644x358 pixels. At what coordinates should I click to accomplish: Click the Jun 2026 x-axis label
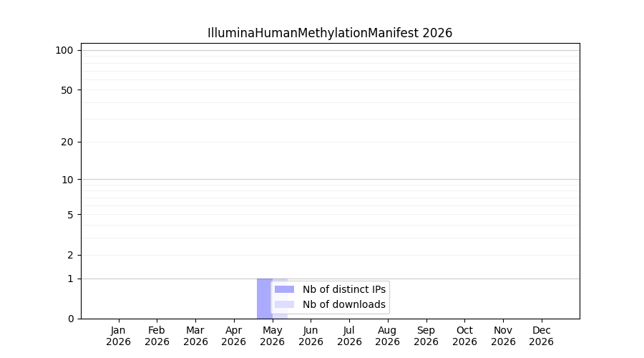[x=311, y=336]
